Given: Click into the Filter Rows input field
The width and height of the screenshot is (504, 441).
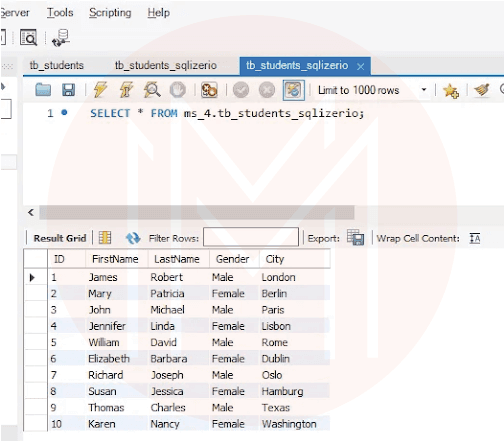Looking at the screenshot, I should tap(251, 237).
